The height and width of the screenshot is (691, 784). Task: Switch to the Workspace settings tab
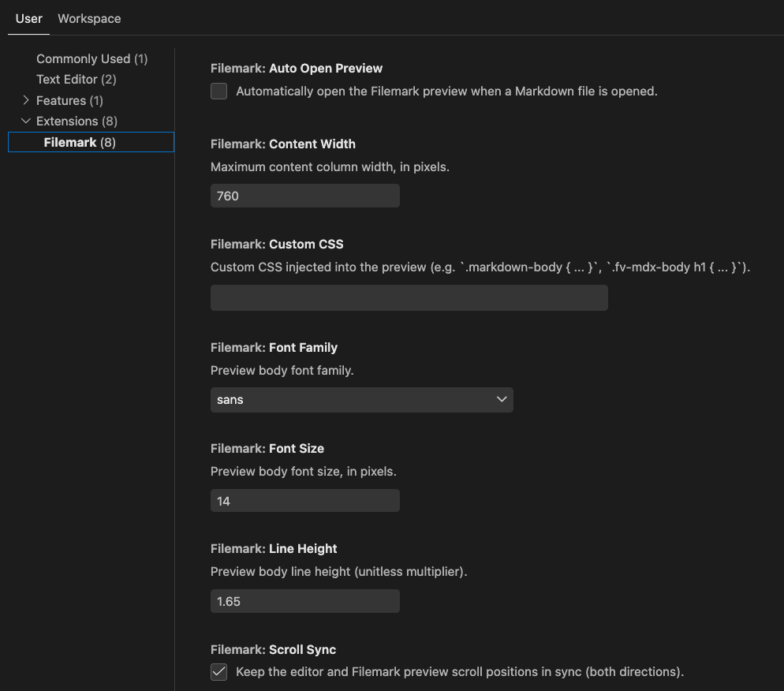click(89, 19)
